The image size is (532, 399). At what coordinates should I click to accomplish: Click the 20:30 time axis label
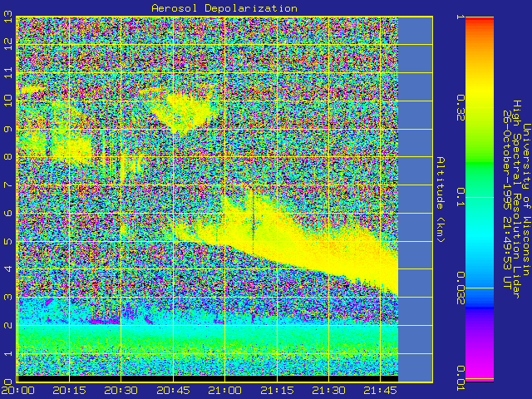(x=121, y=391)
